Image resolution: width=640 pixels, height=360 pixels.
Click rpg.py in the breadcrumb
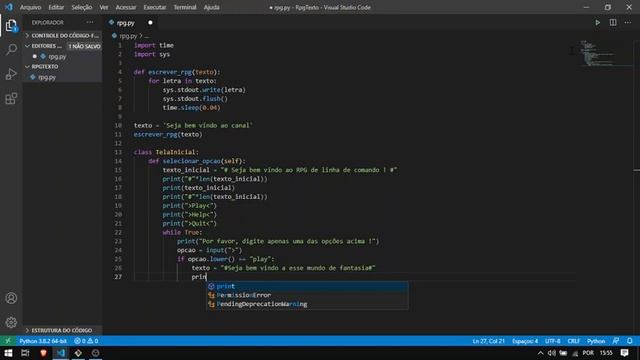[128, 36]
